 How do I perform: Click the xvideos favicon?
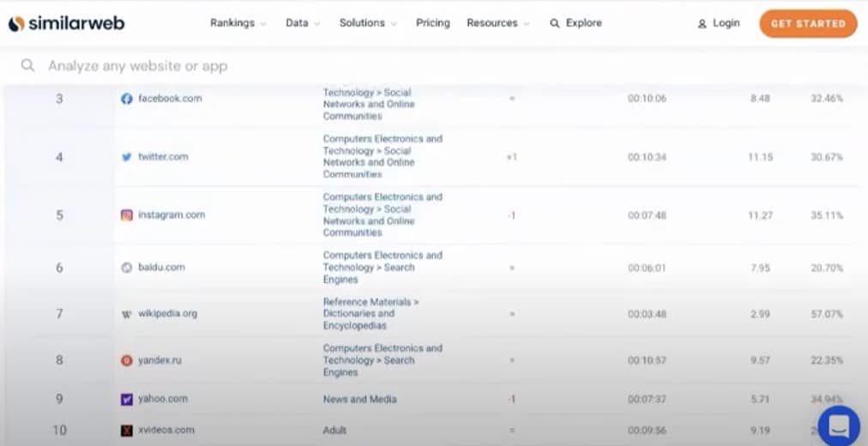pos(127,430)
